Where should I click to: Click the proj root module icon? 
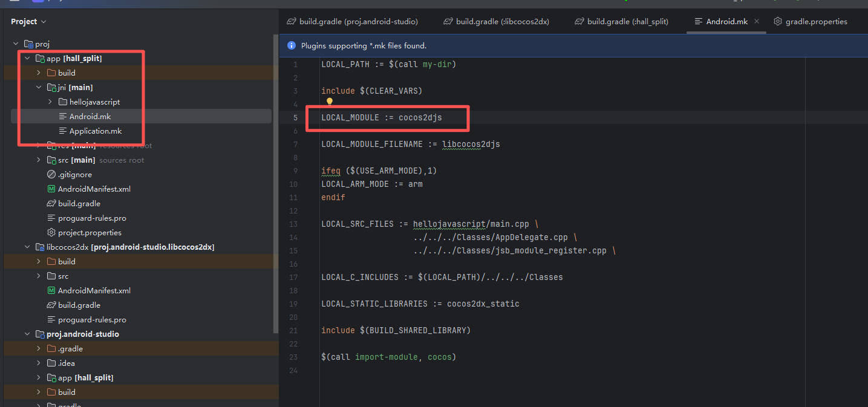(28, 44)
